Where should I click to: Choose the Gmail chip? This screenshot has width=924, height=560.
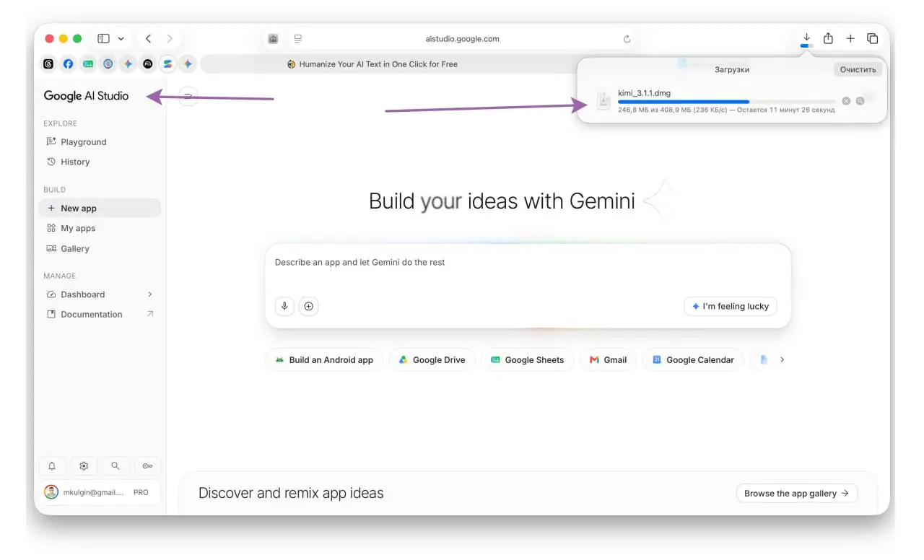tap(608, 360)
